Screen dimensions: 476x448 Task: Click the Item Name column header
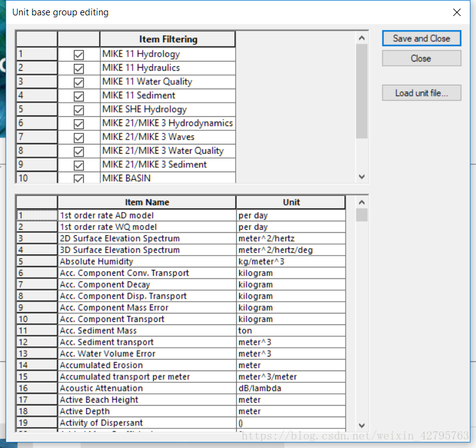[147, 202]
